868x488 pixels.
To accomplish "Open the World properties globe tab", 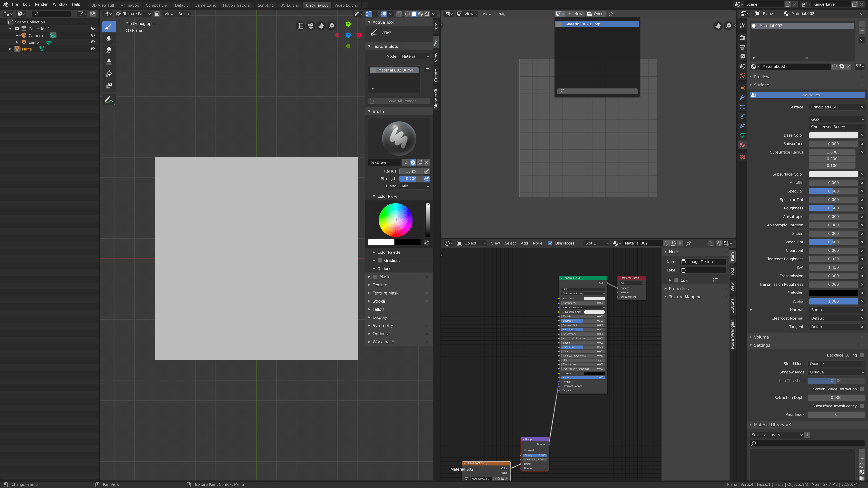I will tap(742, 76).
